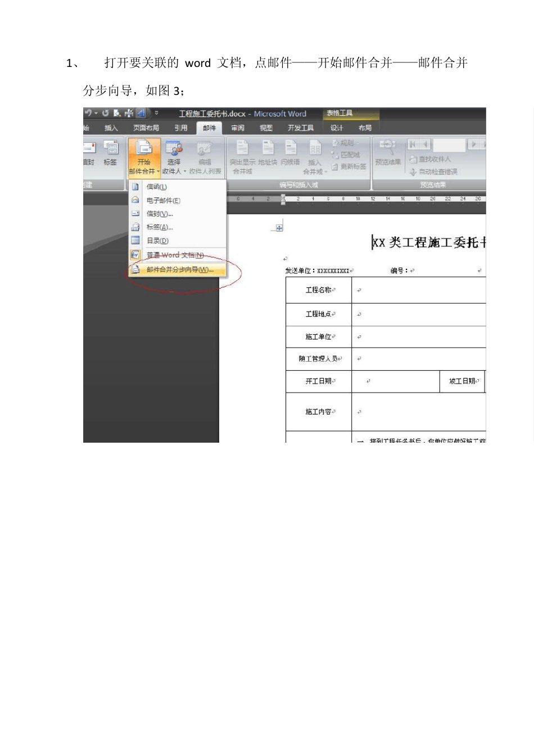The height and width of the screenshot is (756, 534).
Task: Click the 选择收件人 (Select Recipients) icon
Action: 174,148
